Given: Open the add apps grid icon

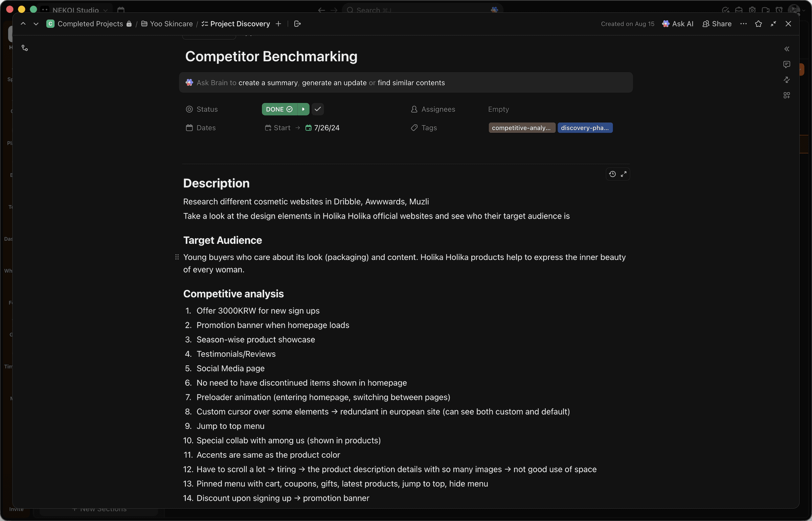Looking at the screenshot, I should (x=787, y=95).
